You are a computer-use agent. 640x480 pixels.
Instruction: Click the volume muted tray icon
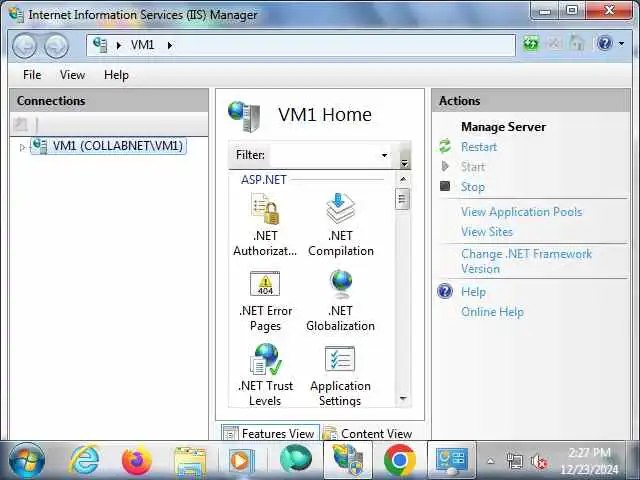(x=538, y=462)
